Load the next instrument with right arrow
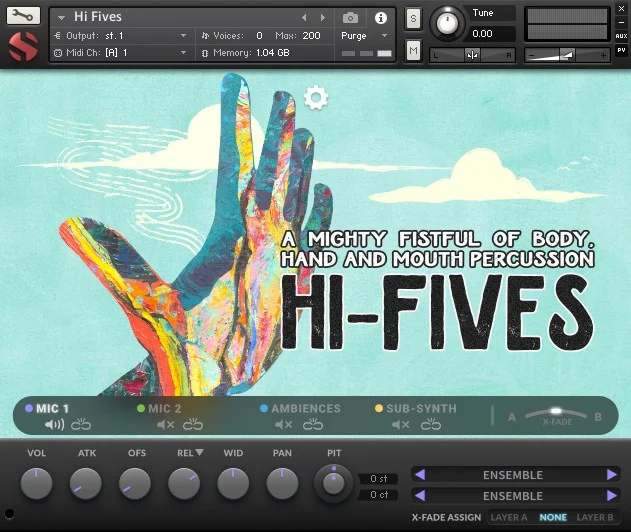The image size is (631, 532). coord(323,17)
